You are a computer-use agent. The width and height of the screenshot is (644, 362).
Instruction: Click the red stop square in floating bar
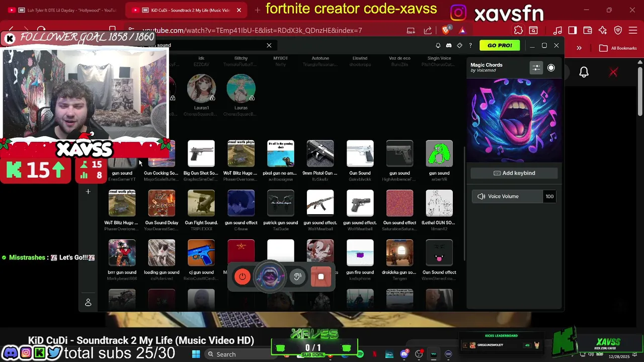tap(321, 277)
